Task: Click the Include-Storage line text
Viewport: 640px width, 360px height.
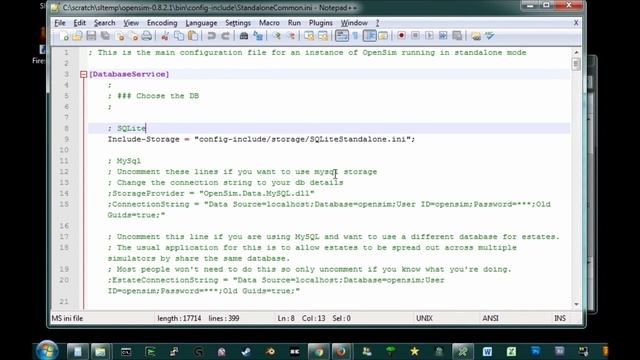Action: pos(261,139)
